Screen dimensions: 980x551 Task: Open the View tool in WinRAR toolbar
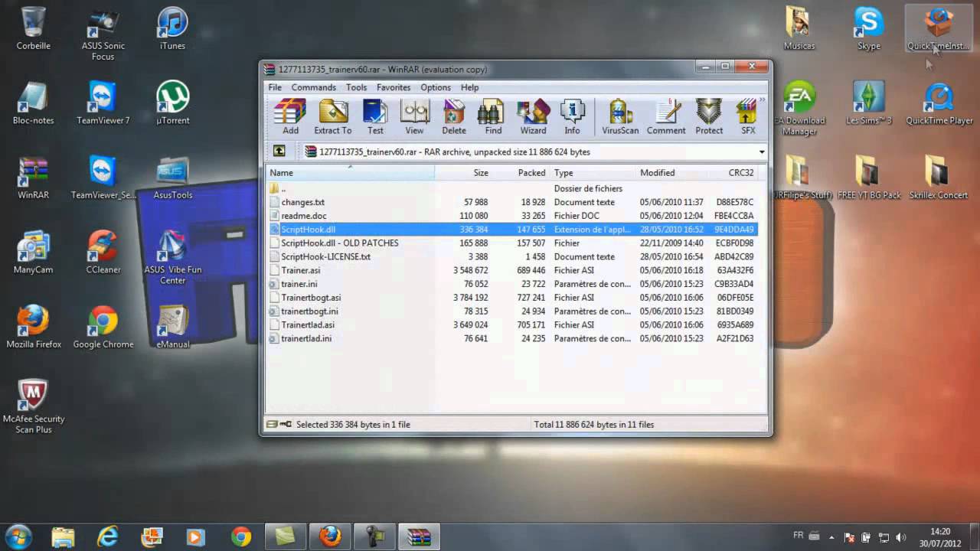click(x=414, y=117)
